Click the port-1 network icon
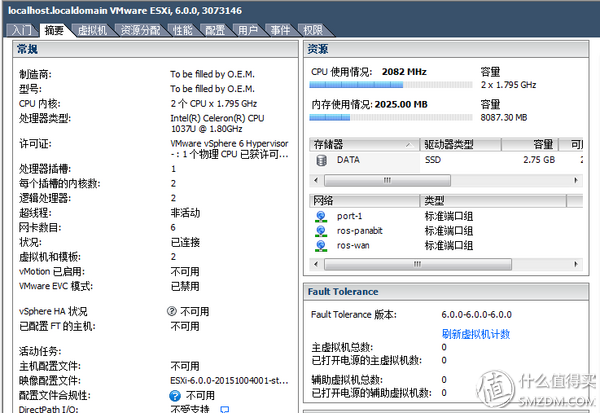Image resolution: width=600 pixels, height=413 pixels. pos(321,216)
